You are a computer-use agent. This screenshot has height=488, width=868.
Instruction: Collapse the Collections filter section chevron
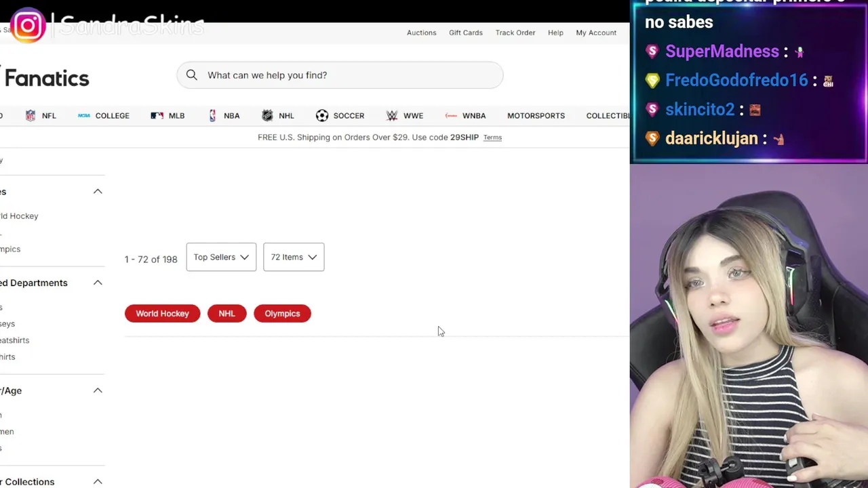(x=98, y=482)
